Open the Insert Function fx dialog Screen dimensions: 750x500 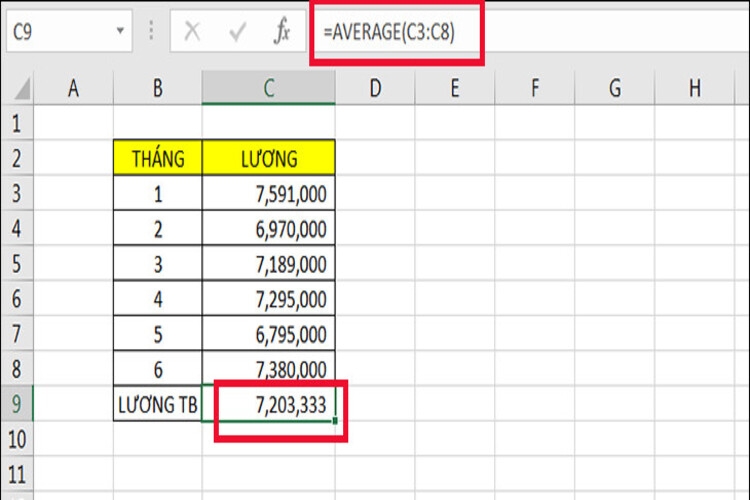coord(282,31)
